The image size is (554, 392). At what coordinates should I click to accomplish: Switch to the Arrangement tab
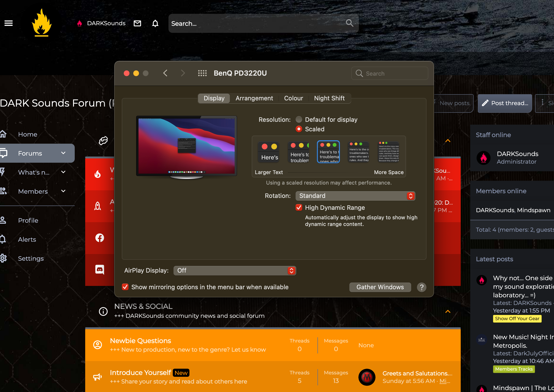(254, 98)
